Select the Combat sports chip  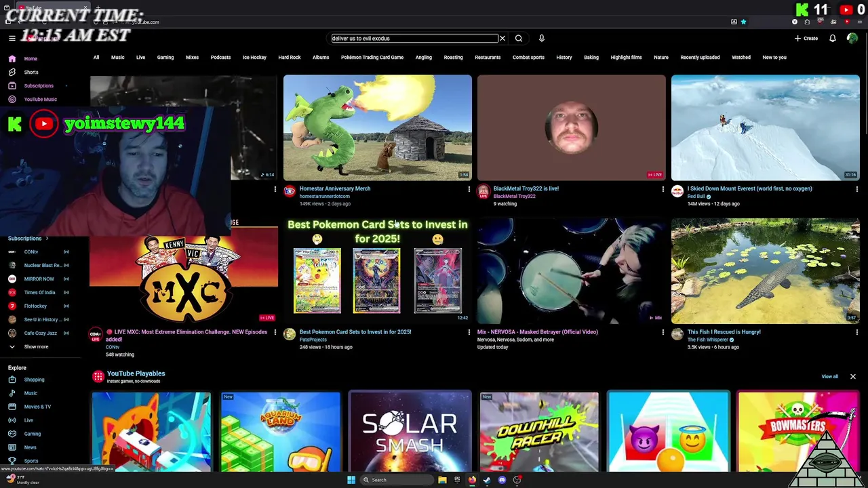[x=528, y=58]
